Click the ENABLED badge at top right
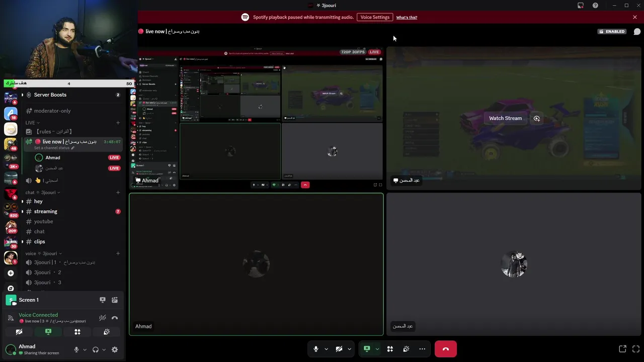The height and width of the screenshot is (362, 644). 611,31
